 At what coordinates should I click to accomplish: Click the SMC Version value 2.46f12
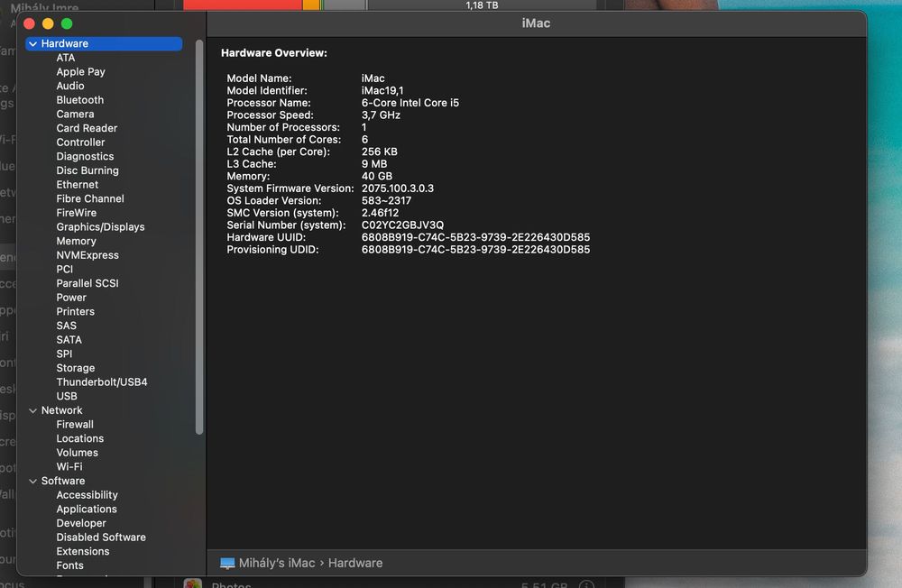click(x=380, y=213)
